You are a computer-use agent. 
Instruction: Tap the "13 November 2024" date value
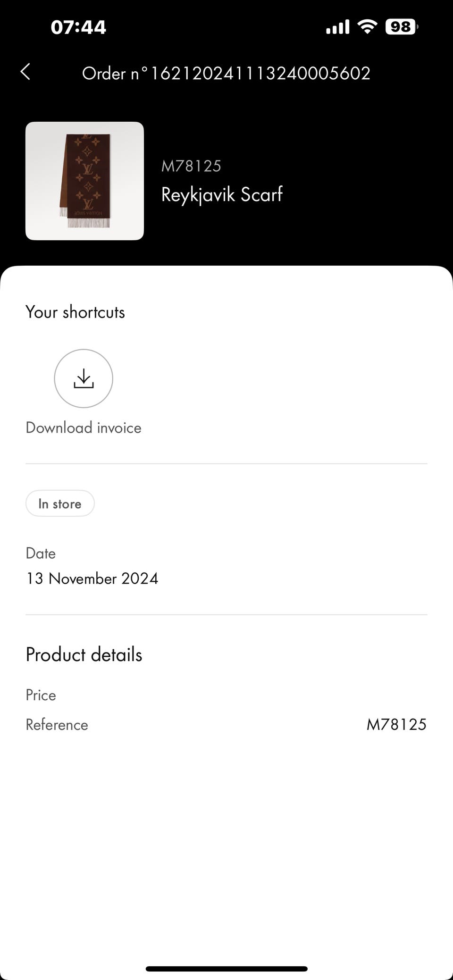(92, 578)
